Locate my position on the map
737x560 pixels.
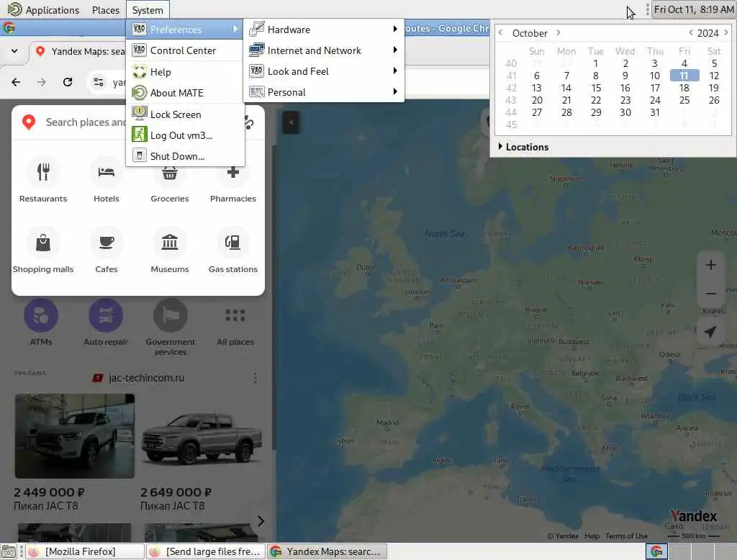pyautogui.click(x=710, y=332)
